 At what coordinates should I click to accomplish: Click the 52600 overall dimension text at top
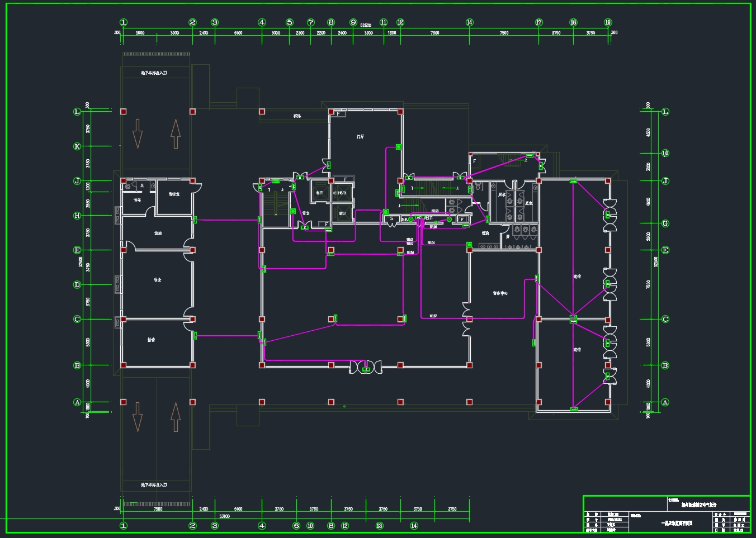coord(366,26)
